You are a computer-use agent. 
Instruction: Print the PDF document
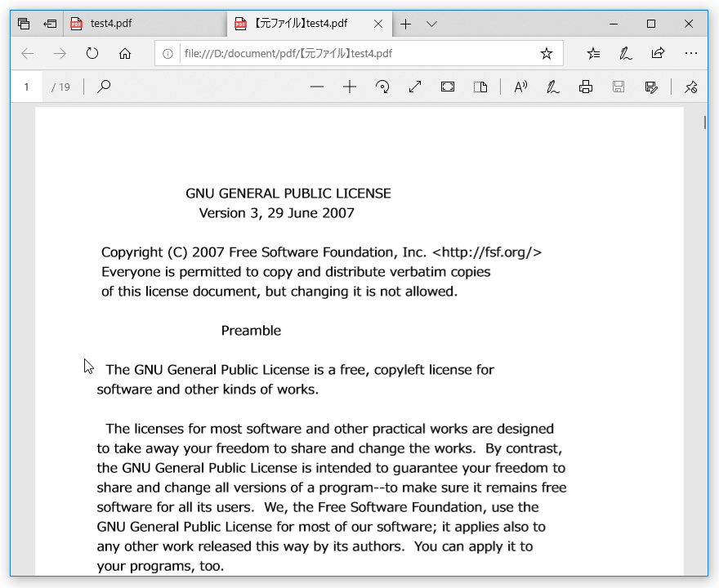[x=586, y=87]
